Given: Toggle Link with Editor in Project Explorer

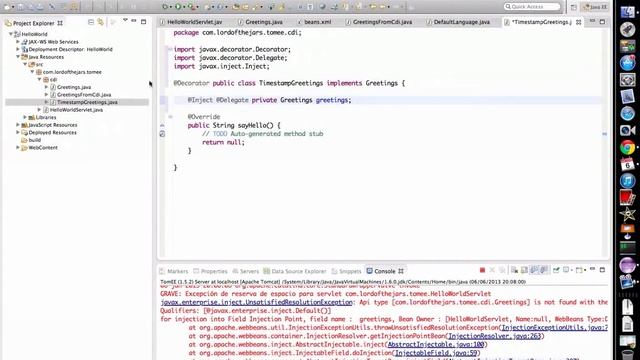Looking at the screenshot, I should 100,22.
